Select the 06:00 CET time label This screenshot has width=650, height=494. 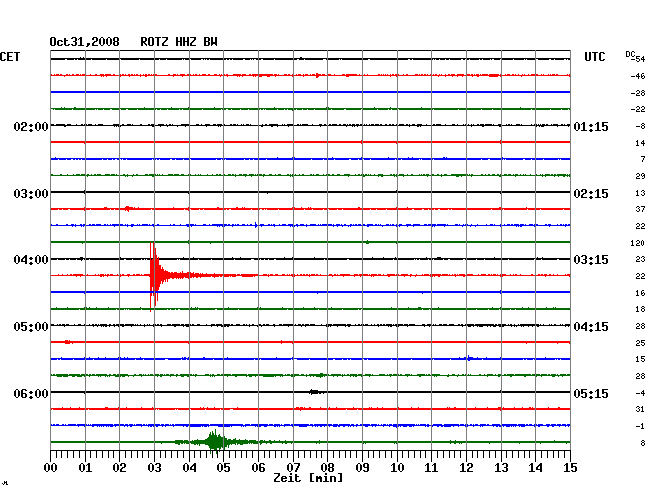(x=31, y=393)
